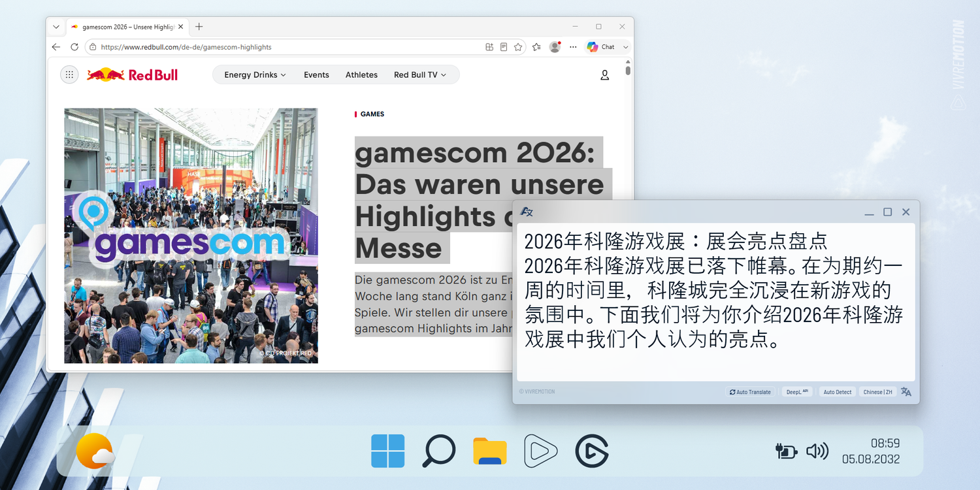This screenshot has width=980, height=490.
Task: Click the gamescom hall photo
Action: 191,236
